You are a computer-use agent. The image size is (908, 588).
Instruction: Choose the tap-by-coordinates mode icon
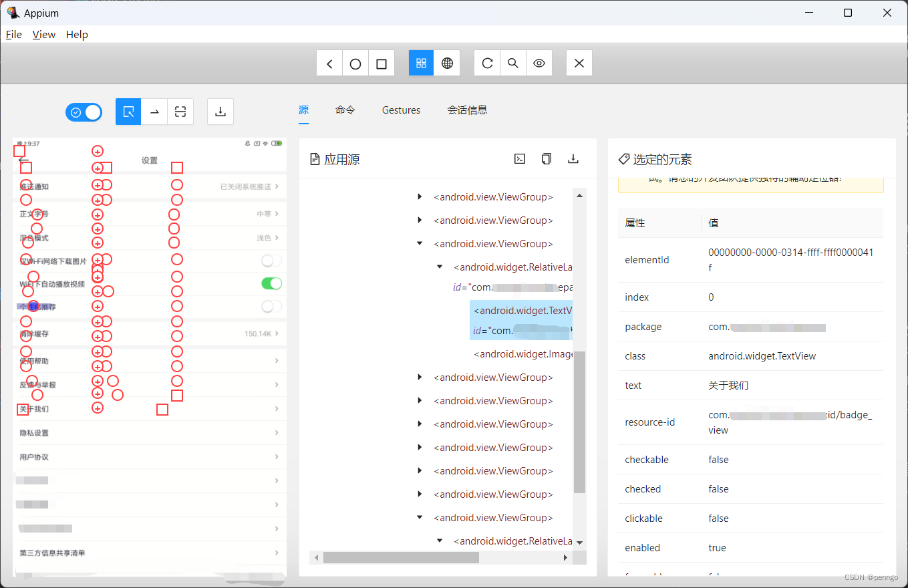180,112
